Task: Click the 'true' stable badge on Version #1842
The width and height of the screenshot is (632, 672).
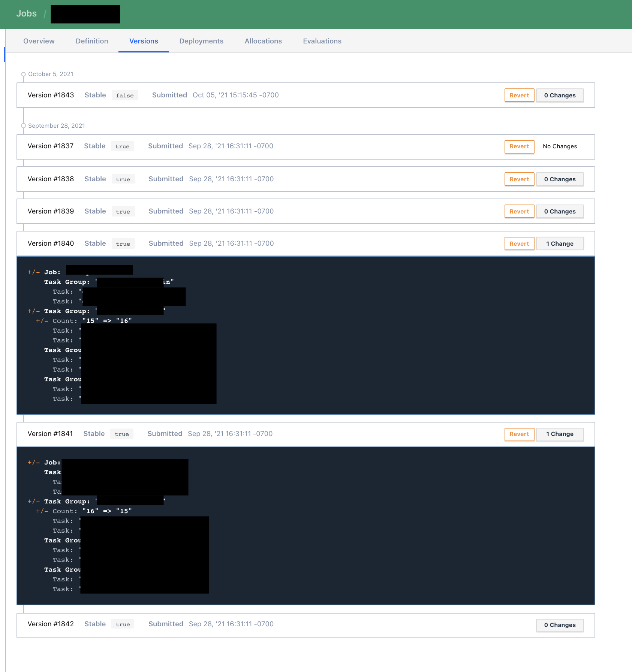Action: point(123,624)
